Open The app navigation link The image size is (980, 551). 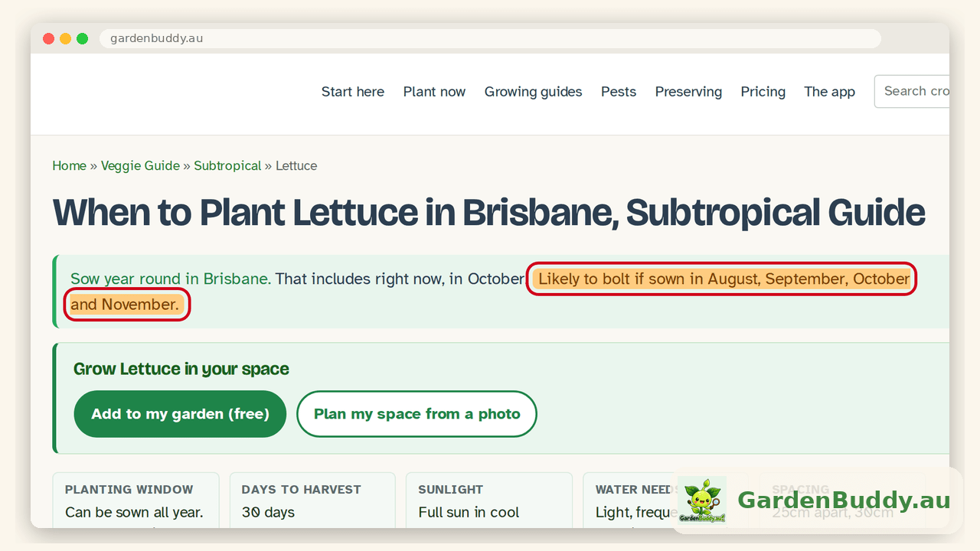(829, 92)
